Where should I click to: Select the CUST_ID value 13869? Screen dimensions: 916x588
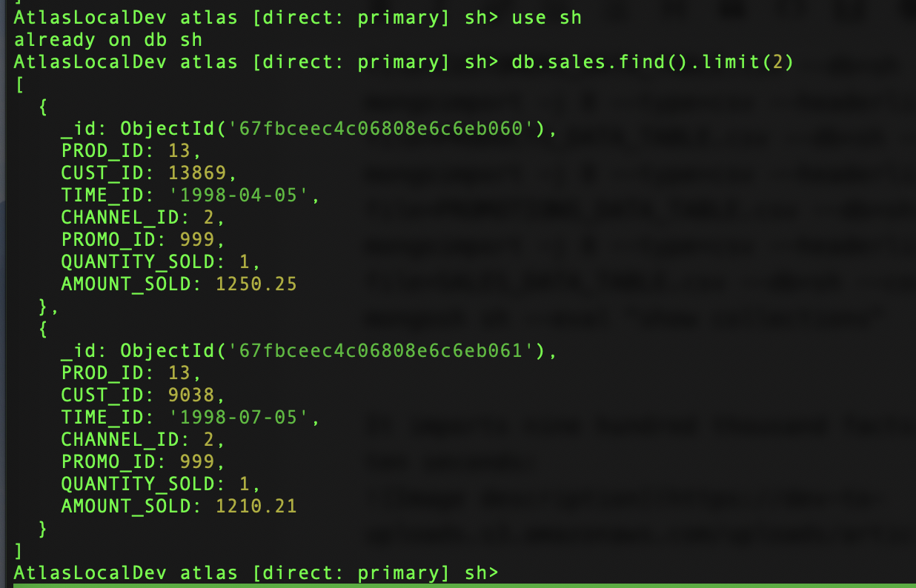point(202,173)
